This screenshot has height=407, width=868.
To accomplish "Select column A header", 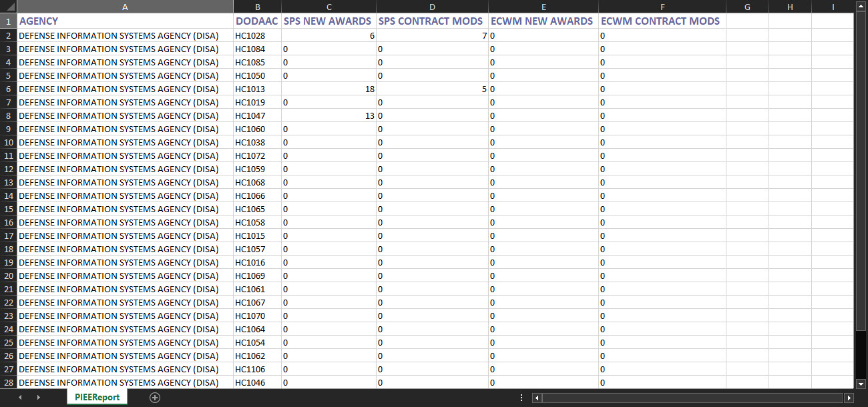I will pyautogui.click(x=125, y=7).
